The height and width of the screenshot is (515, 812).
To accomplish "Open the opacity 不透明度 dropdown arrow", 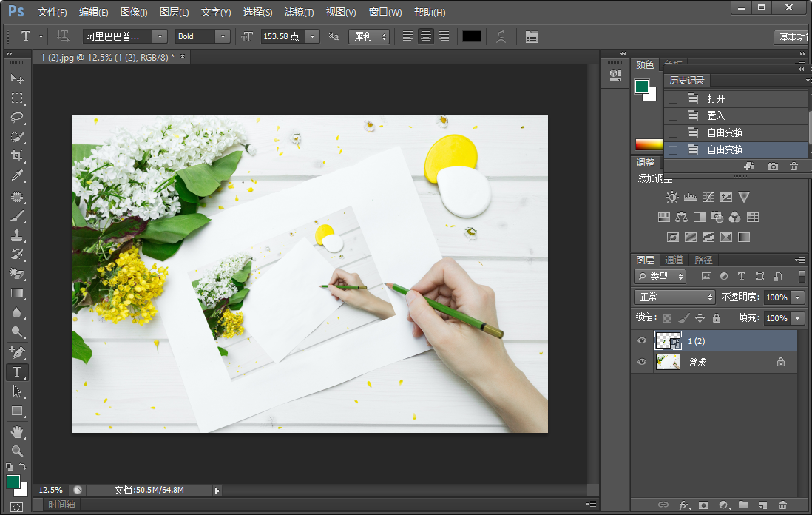I will point(798,297).
